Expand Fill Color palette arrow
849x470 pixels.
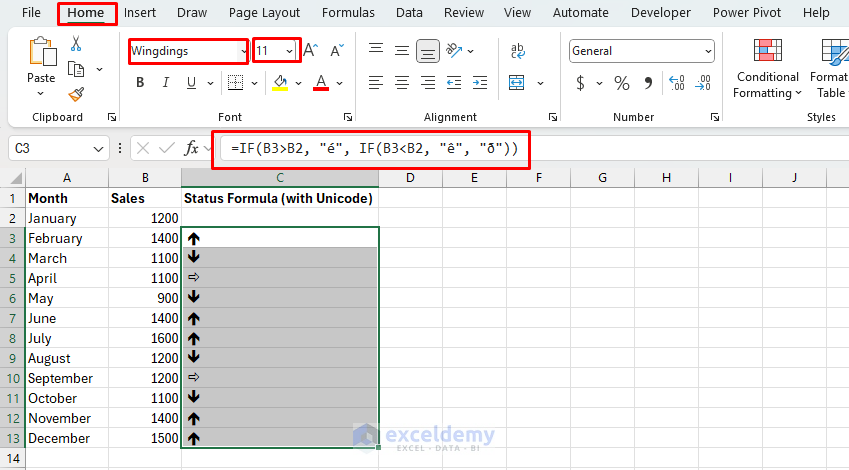click(298, 83)
